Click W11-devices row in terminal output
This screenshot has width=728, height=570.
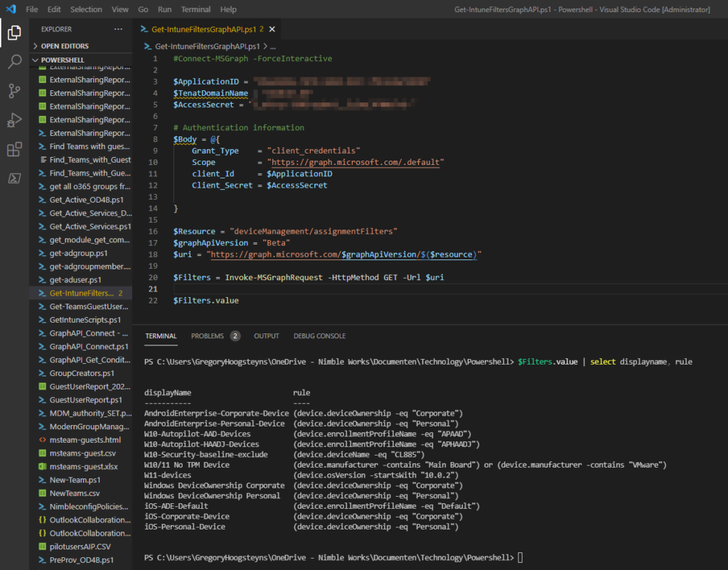tap(301, 475)
